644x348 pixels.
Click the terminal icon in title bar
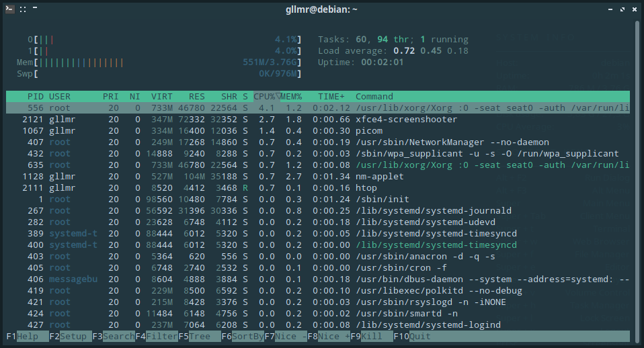pyautogui.click(x=10, y=9)
